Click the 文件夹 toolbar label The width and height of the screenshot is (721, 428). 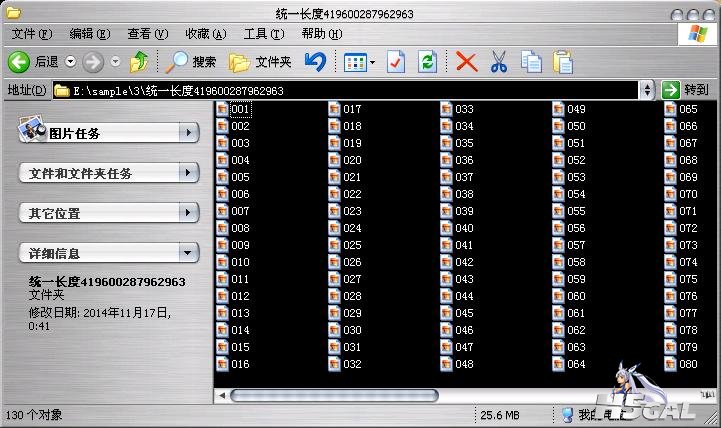point(273,62)
